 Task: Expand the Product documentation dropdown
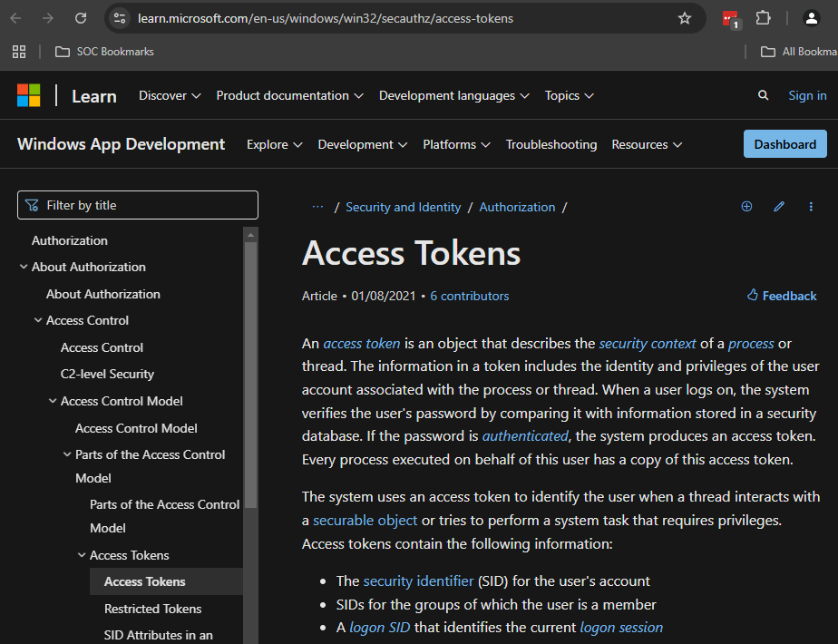pyautogui.click(x=289, y=95)
